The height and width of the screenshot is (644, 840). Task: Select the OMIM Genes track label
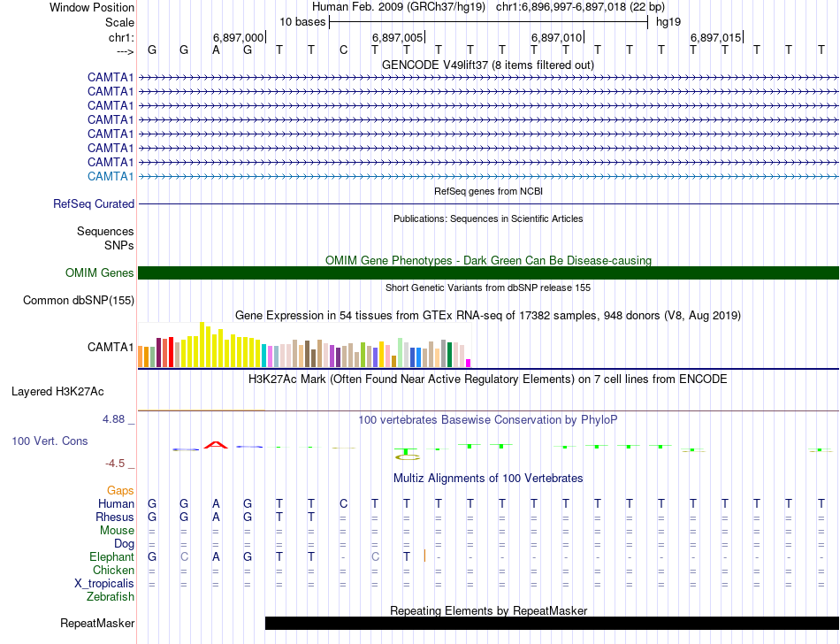coord(99,273)
